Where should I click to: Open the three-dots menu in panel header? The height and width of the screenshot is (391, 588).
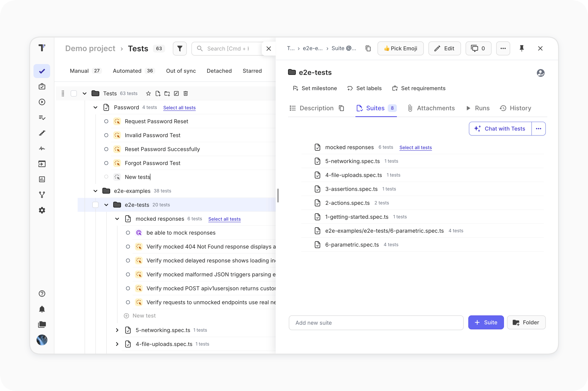(503, 48)
